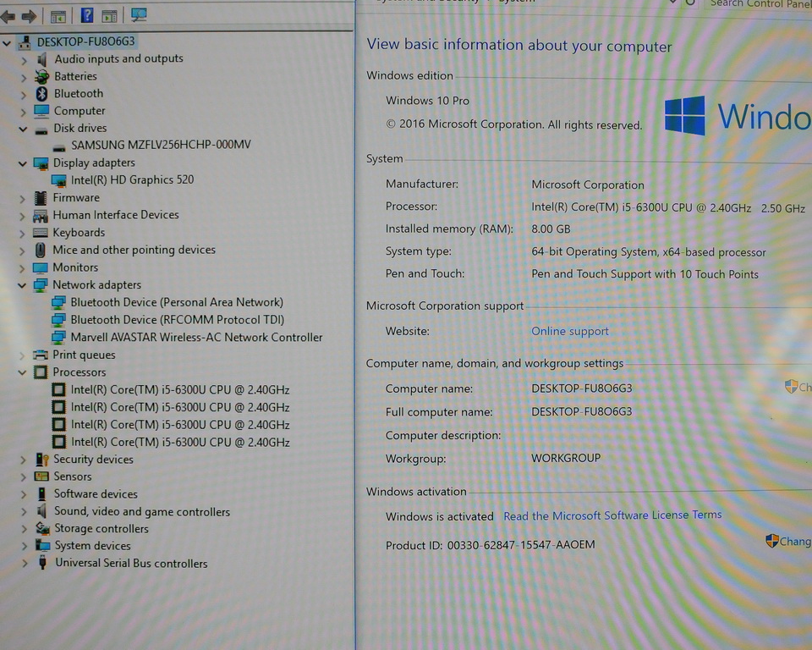Click the Properties pane toolbar icon
Image resolution: width=812 pixels, height=650 pixels.
pos(109,17)
